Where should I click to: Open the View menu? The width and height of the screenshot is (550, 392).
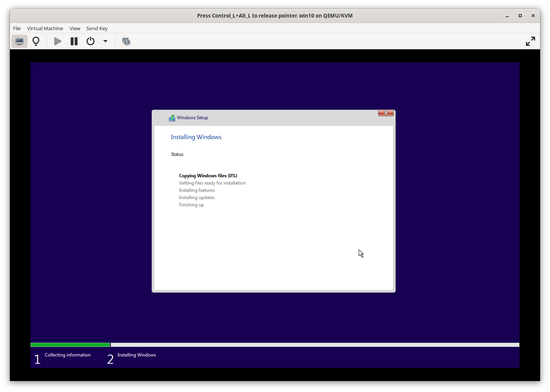pos(75,28)
